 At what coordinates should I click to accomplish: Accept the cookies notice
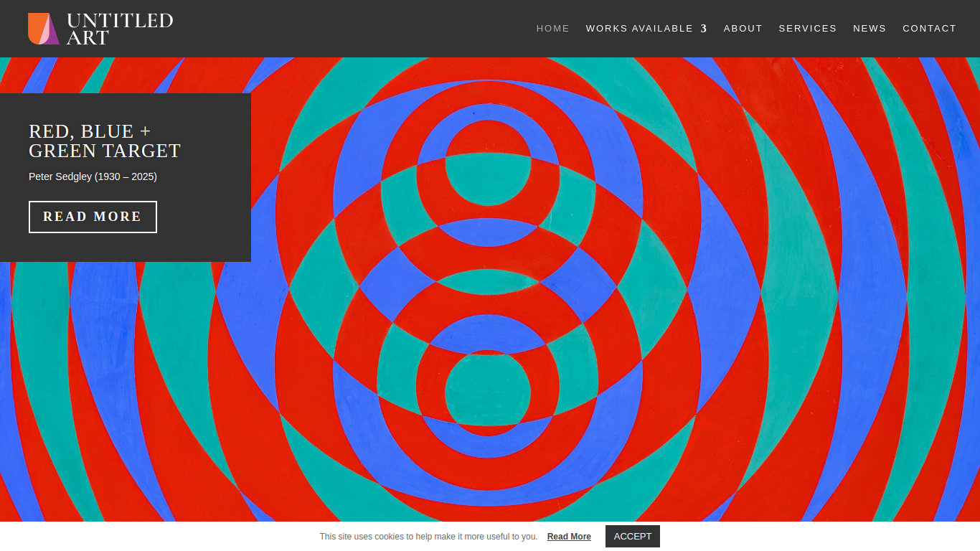[x=633, y=536]
